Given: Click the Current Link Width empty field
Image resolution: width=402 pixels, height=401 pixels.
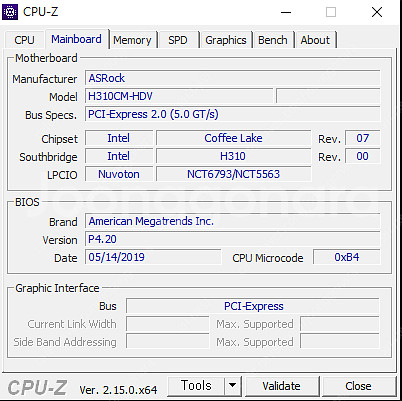Looking at the screenshot, I should pyautogui.click(x=168, y=324).
